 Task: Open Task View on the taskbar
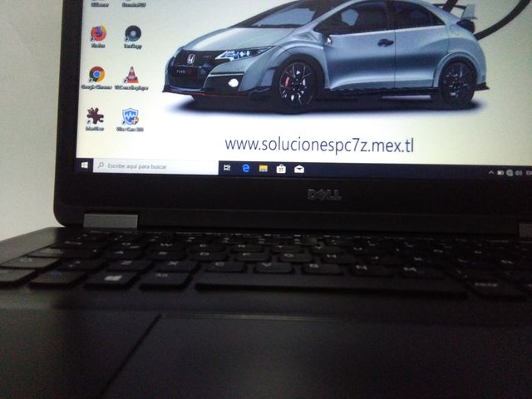227,168
